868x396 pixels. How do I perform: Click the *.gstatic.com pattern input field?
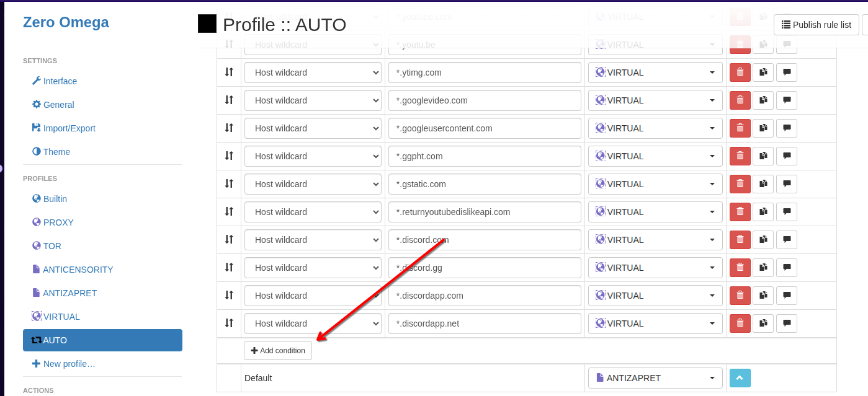coord(484,184)
